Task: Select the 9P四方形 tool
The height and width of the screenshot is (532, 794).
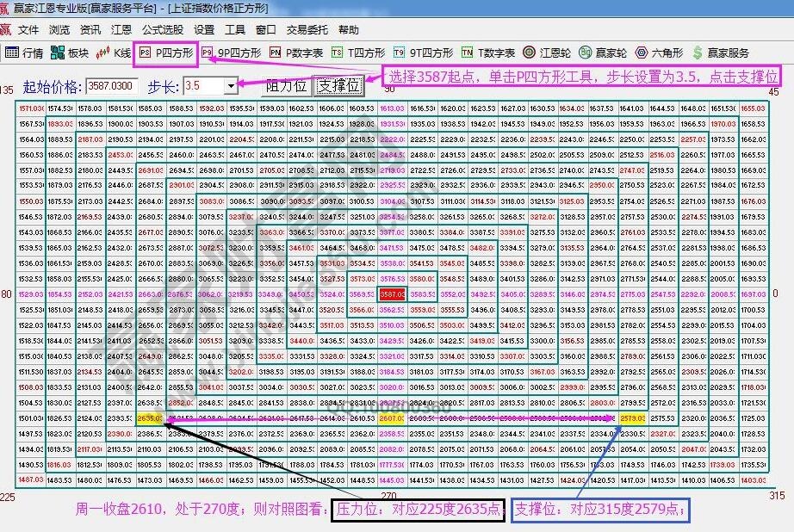Action: tap(231, 53)
